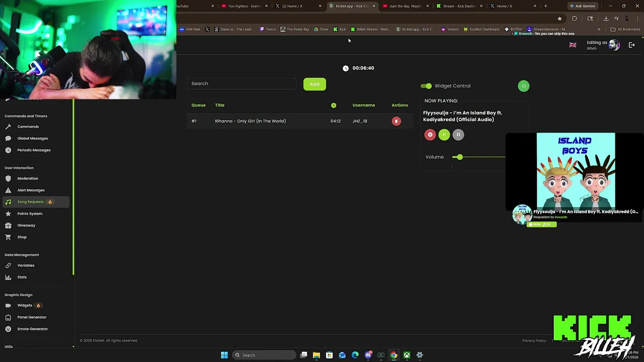Viewport: 644px width, 362px height.
Task: Click the taskbar Search box
Action: 265,355
